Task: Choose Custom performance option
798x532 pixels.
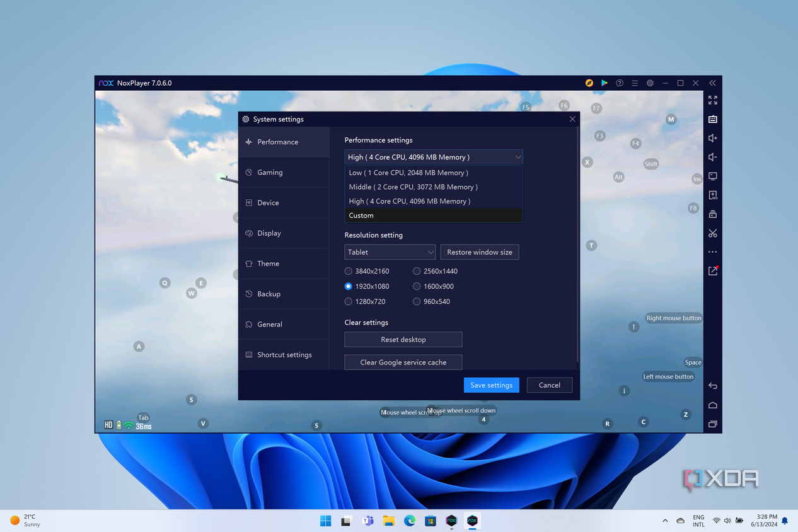Action: (434, 216)
